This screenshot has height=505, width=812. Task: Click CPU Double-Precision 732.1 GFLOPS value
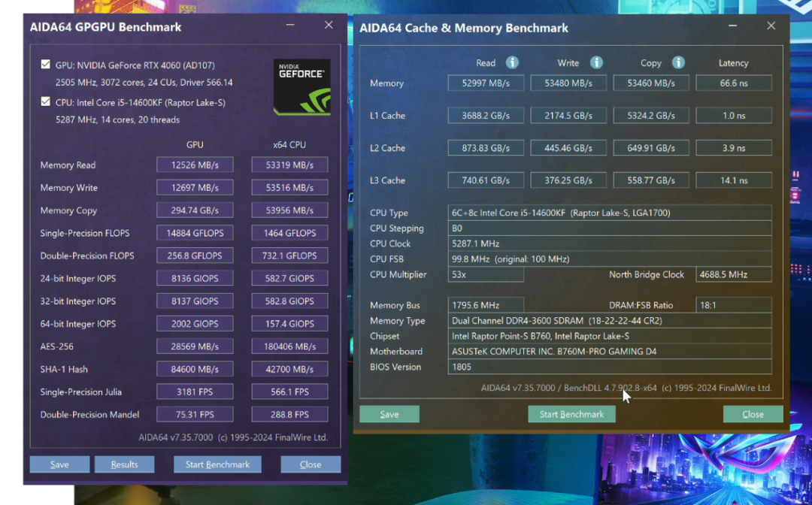coord(289,256)
